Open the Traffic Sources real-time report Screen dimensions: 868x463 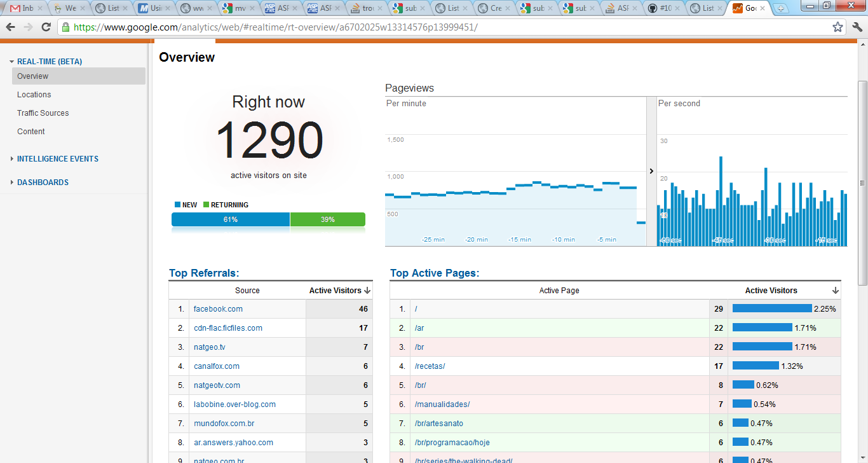tap(43, 113)
